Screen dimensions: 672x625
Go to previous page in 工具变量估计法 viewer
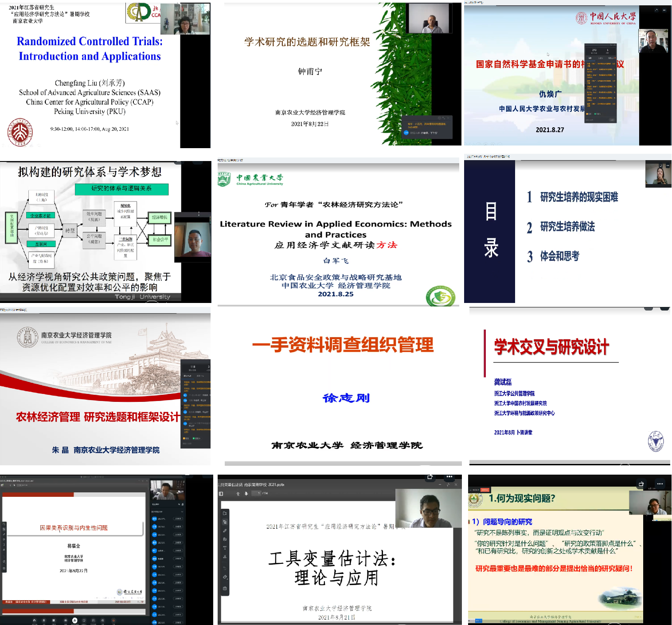[x=238, y=493]
